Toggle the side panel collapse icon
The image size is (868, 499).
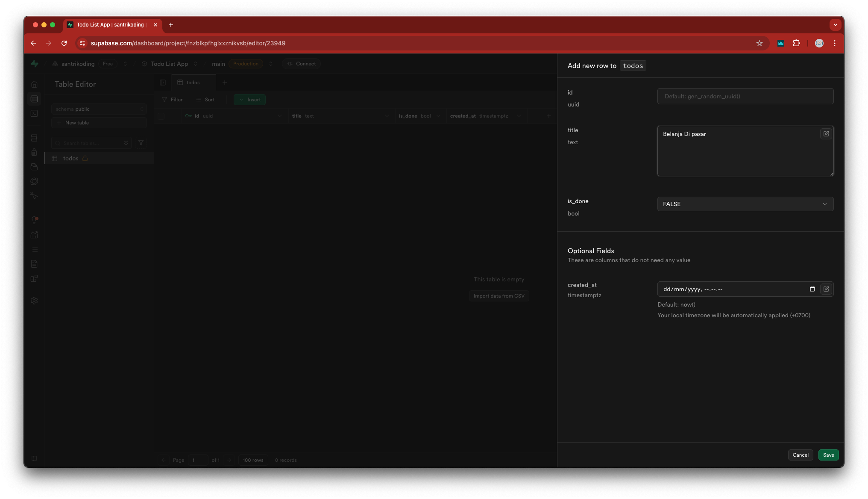[x=163, y=83]
